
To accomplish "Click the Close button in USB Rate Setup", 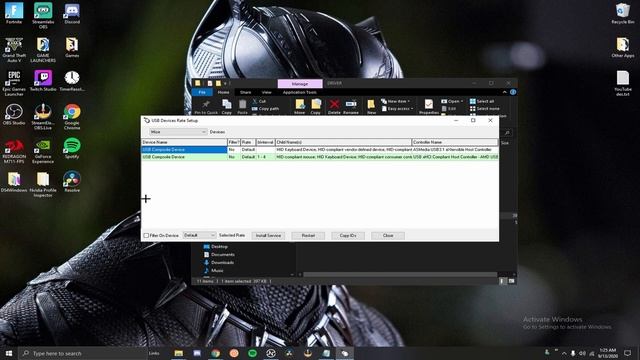I will tap(388, 236).
